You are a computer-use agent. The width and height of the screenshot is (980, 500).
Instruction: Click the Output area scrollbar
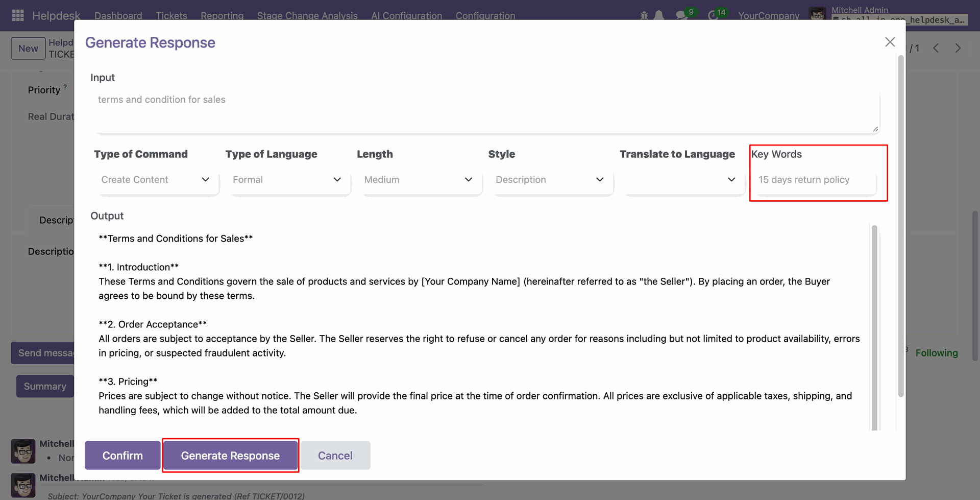tap(874, 327)
